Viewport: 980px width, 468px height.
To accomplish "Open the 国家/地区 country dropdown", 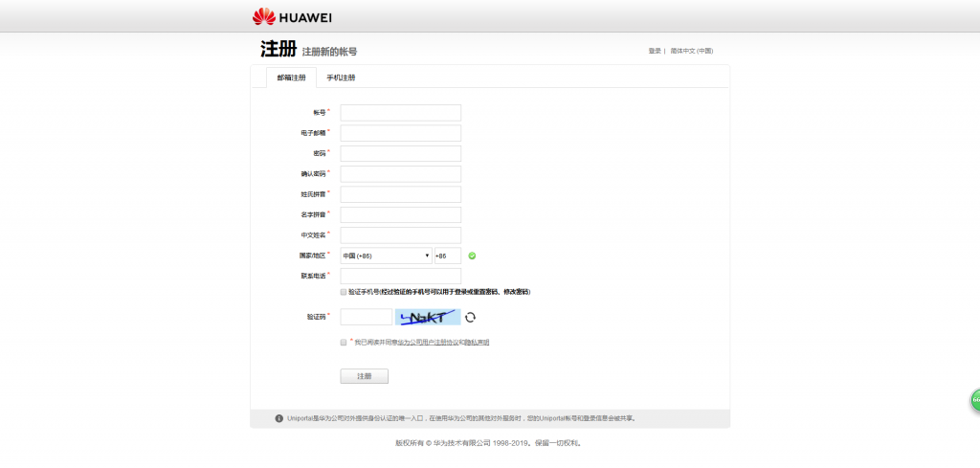I will tap(386, 256).
